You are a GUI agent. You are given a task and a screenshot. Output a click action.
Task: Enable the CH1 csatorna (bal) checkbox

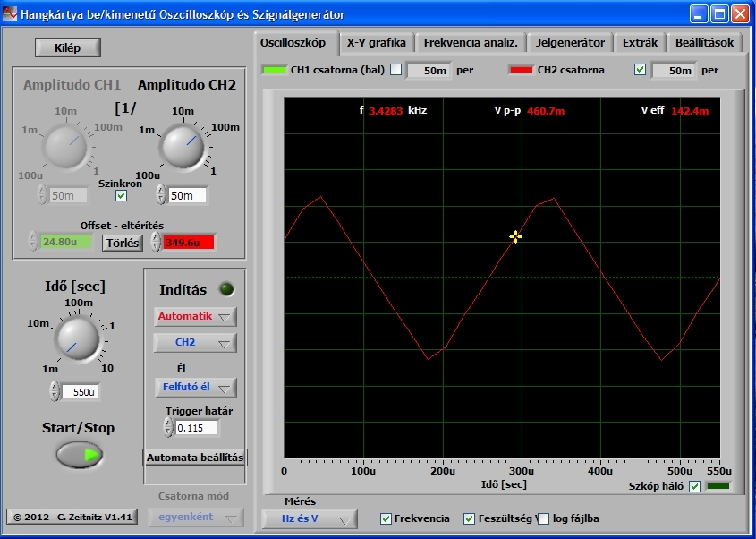395,70
